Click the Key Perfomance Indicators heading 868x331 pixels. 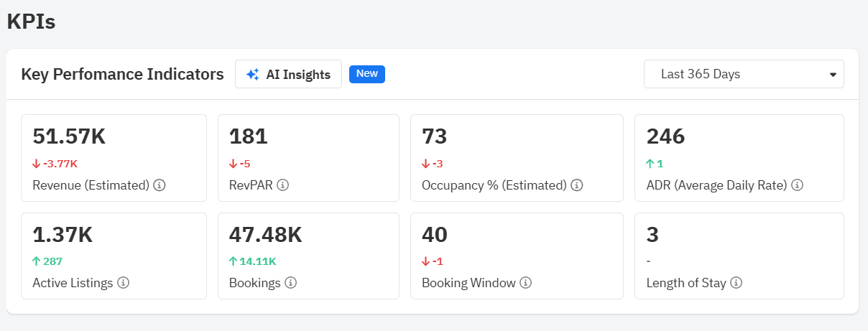[122, 74]
